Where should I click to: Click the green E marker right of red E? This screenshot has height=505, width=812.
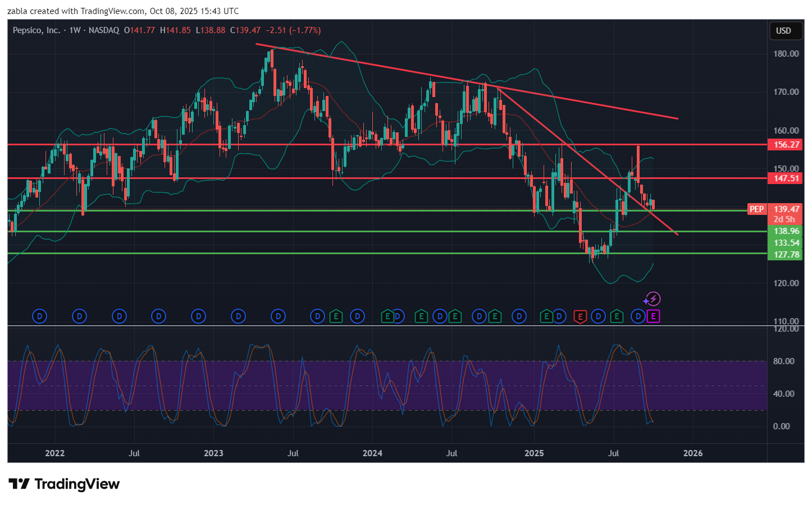click(x=617, y=317)
